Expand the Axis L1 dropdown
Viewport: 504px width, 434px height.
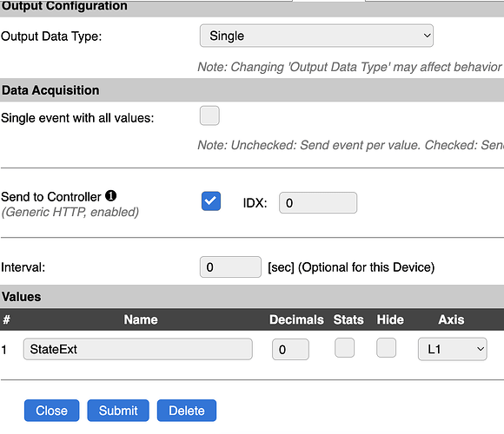(452, 349)
